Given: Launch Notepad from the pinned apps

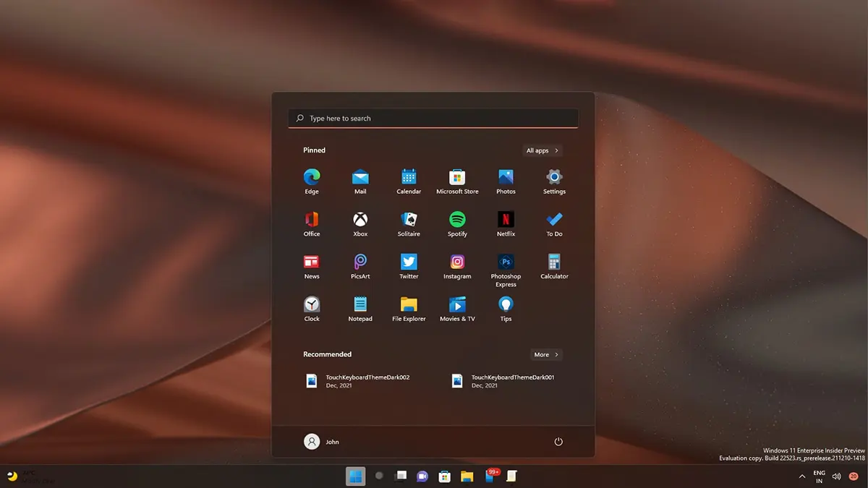Looking at the screenshot, I should click(x=360, y=309).
